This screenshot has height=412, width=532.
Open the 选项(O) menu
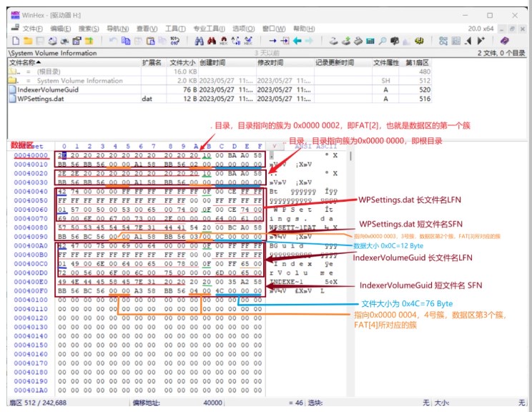pyautogui.click(x=244, y=29)
